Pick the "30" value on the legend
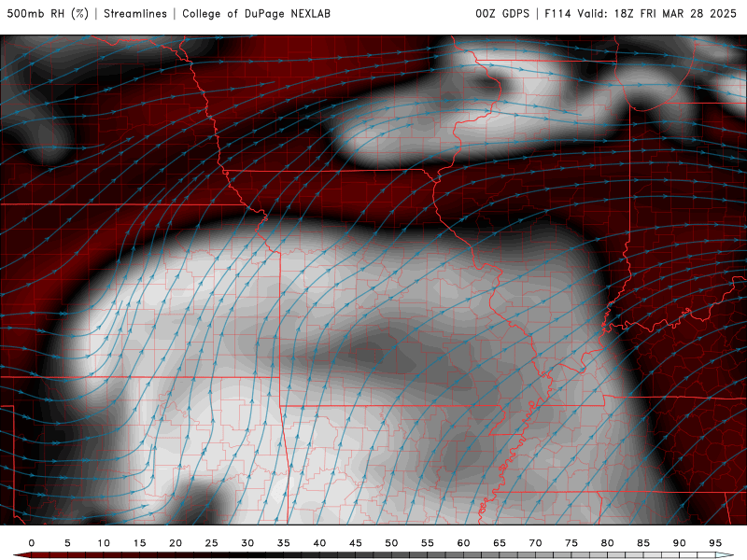 coord(247,543)
